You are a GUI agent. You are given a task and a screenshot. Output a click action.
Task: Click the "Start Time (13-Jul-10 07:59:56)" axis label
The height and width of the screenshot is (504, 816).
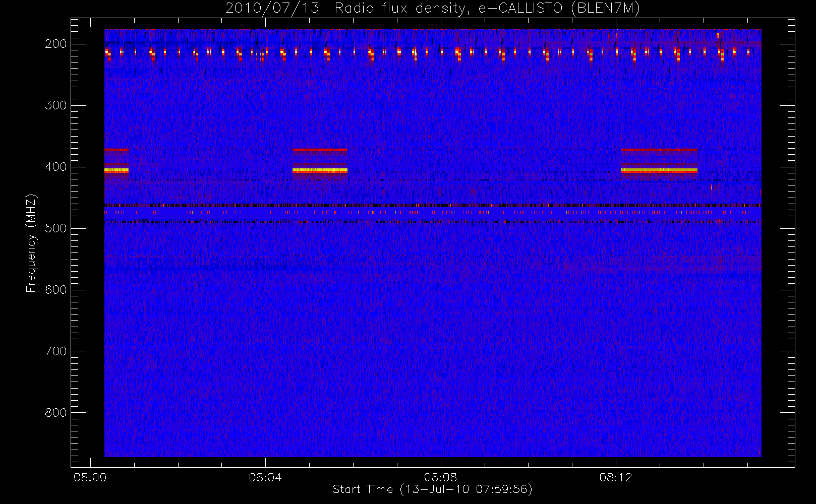click(x=433, y=489)
